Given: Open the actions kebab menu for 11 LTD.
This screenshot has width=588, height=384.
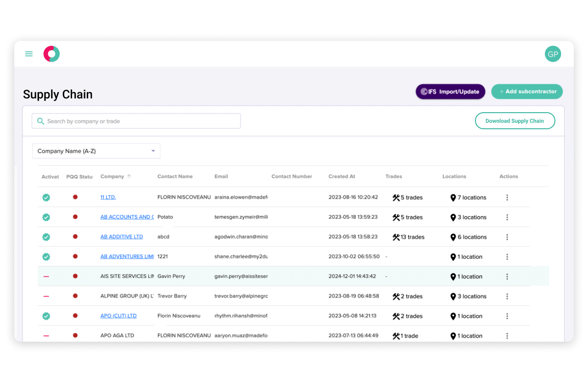Looking at the screenshot, I should click(507, 197).
